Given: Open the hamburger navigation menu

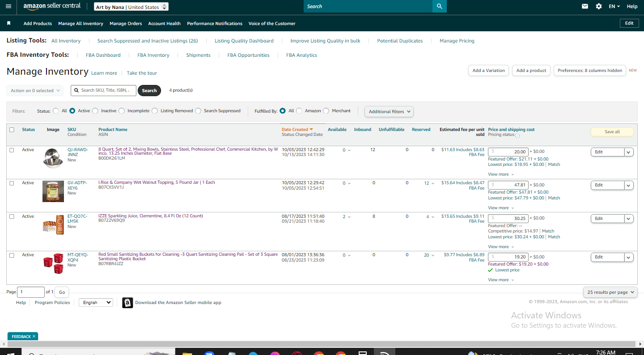Looking at the screenshot, I should 8,6.
